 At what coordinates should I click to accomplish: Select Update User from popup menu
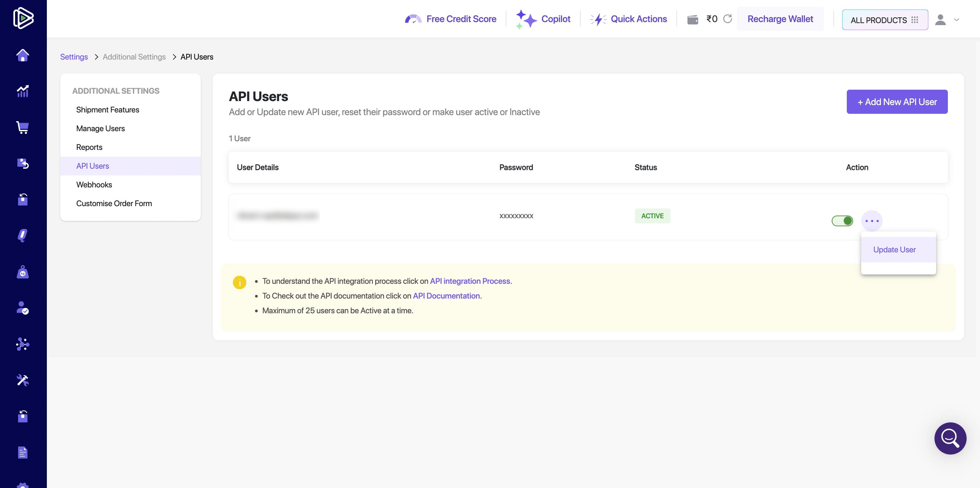point(894,249)
